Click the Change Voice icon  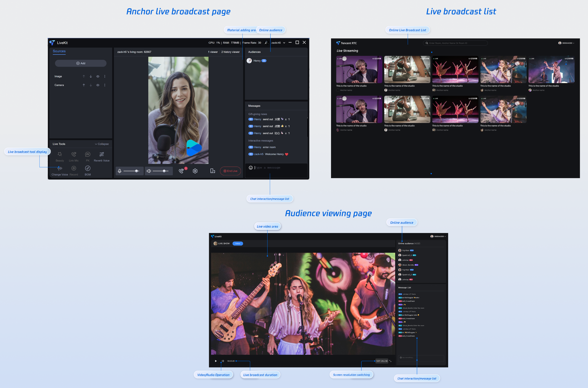pos(60,168)
